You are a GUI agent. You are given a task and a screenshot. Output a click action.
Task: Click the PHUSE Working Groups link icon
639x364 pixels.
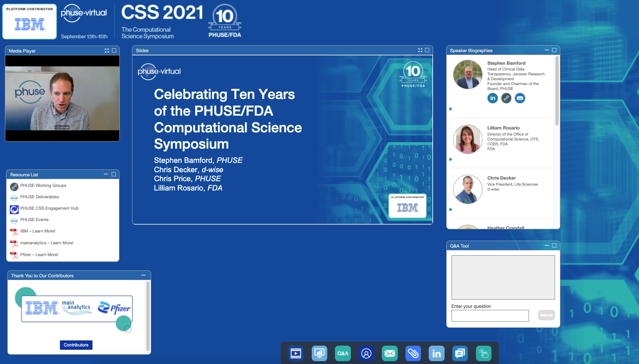click(x=14, y=186)
